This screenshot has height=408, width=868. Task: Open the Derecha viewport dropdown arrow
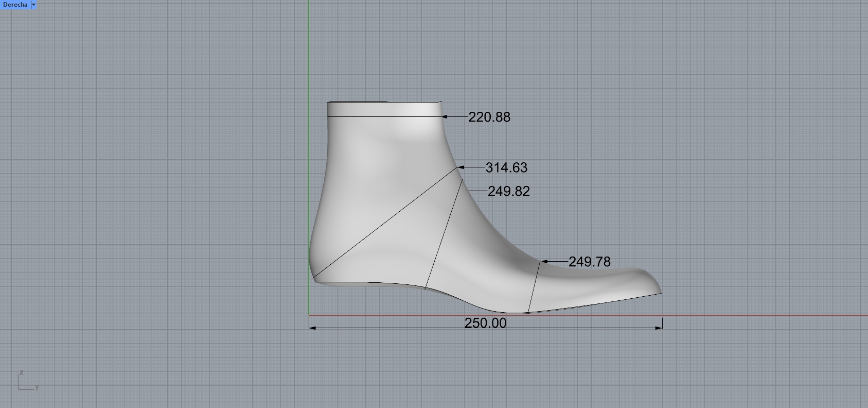tap(34, 5)
